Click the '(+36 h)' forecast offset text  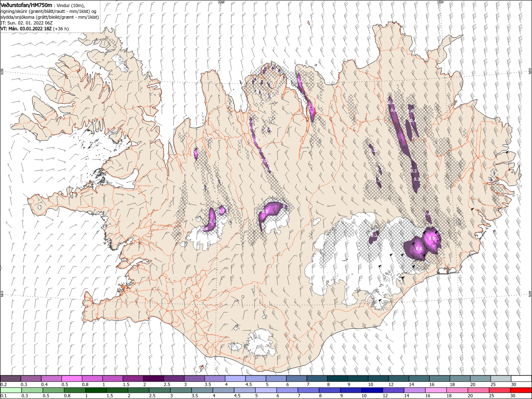61,29
